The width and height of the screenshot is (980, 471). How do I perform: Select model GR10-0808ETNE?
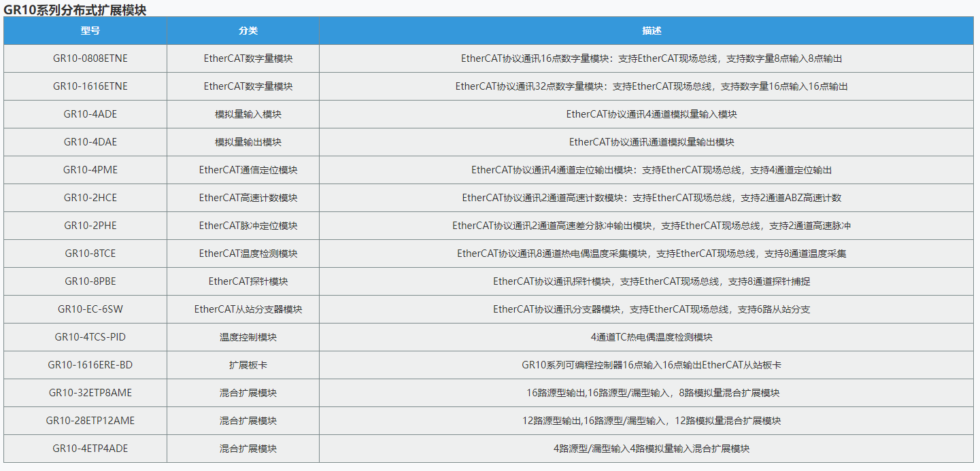pyautogui.click(x=90, y=58)
